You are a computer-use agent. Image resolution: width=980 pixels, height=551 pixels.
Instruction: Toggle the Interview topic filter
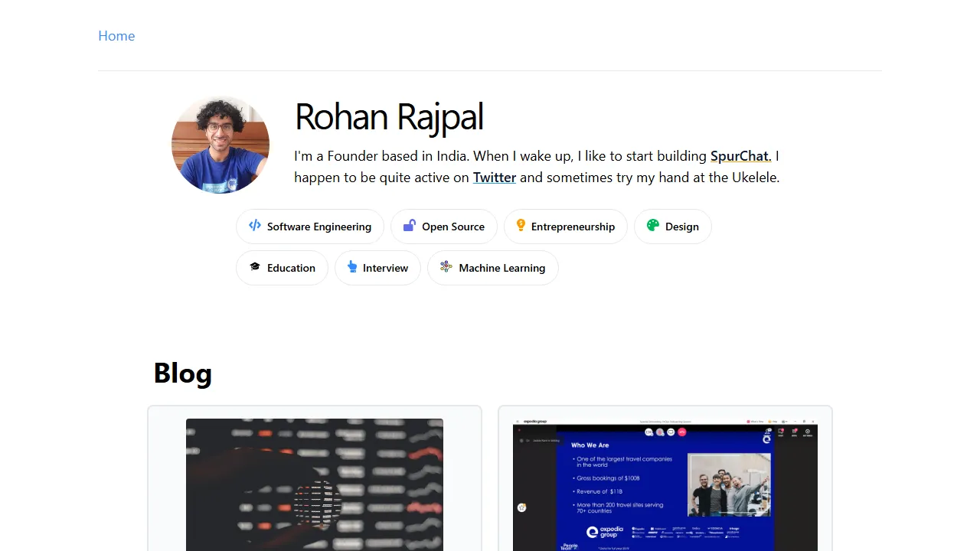[377, 267]
